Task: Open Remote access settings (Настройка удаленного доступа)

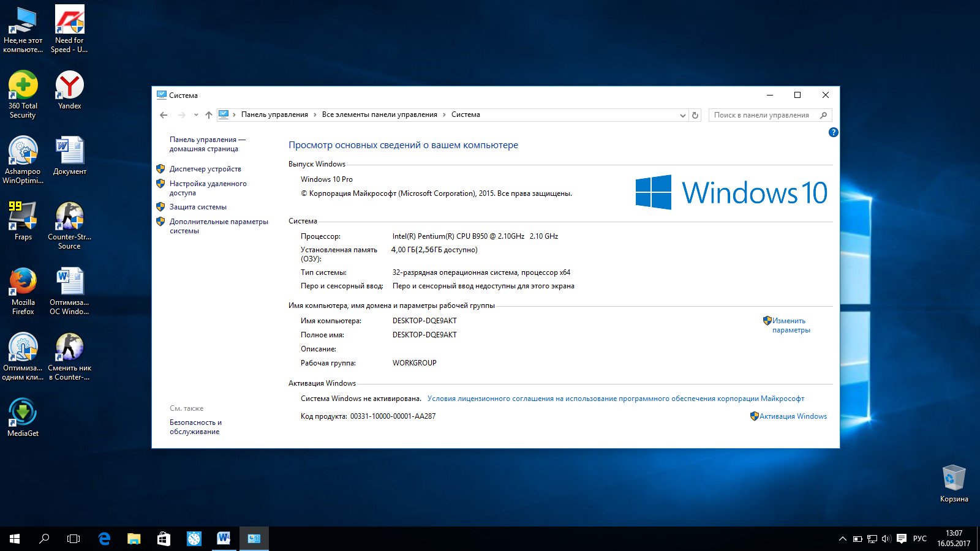Action: click(x=208, y=188)
